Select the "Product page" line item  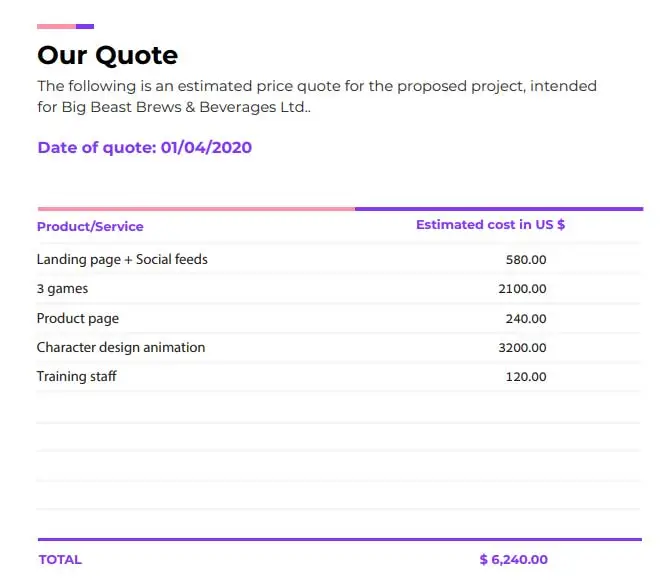78,318
